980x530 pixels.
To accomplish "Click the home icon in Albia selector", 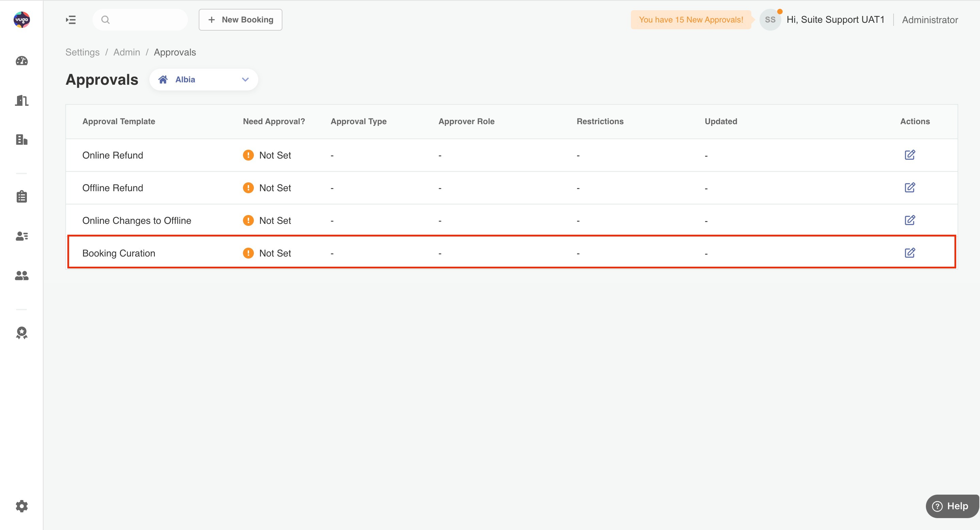I will click(163, 80).
